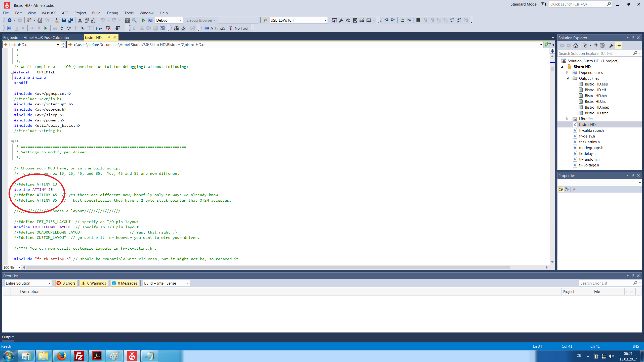The height and width of the screenshot is (362, 644).
Task: Click Collapse All in Solution Explorer
Action: click(x=595, y=46)
